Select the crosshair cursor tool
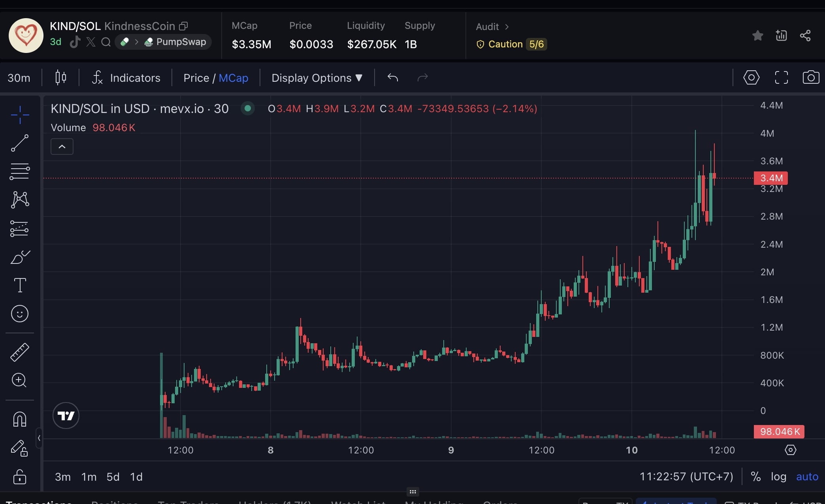 point(20,115)
